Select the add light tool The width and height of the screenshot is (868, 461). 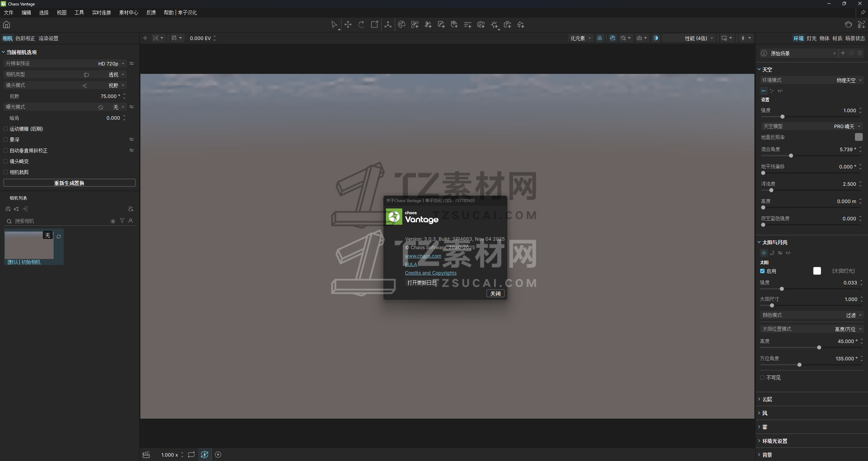(494, 24)
